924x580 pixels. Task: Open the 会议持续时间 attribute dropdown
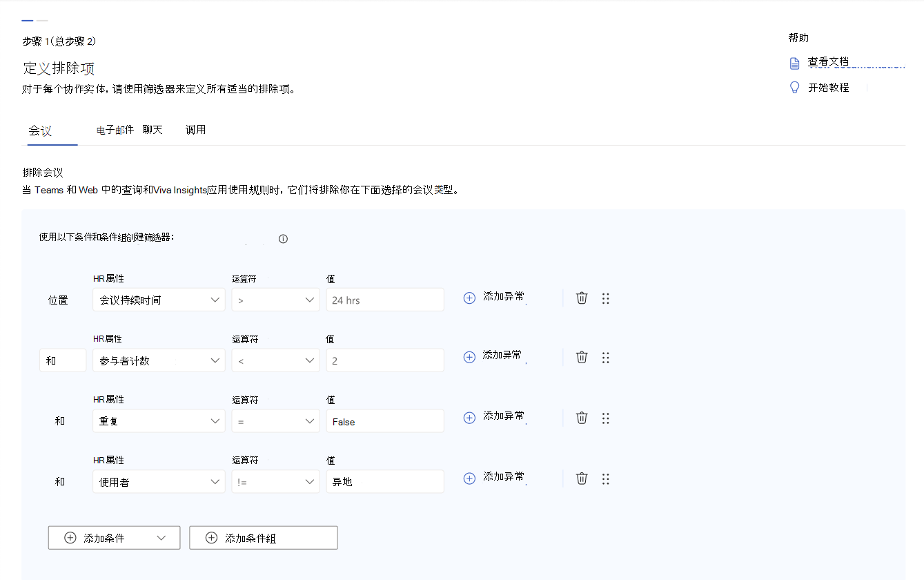[159, 300]
